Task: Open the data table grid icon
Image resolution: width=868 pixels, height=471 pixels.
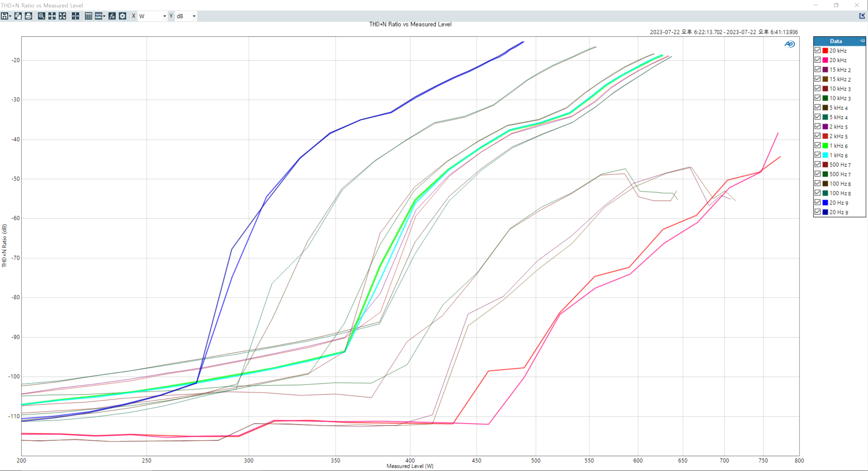Action: (88, 16)
